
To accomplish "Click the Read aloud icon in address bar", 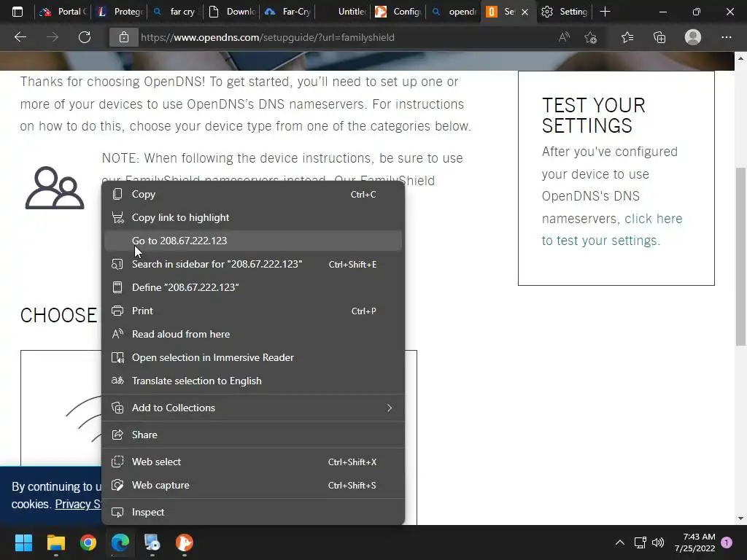I will point(564,37).
